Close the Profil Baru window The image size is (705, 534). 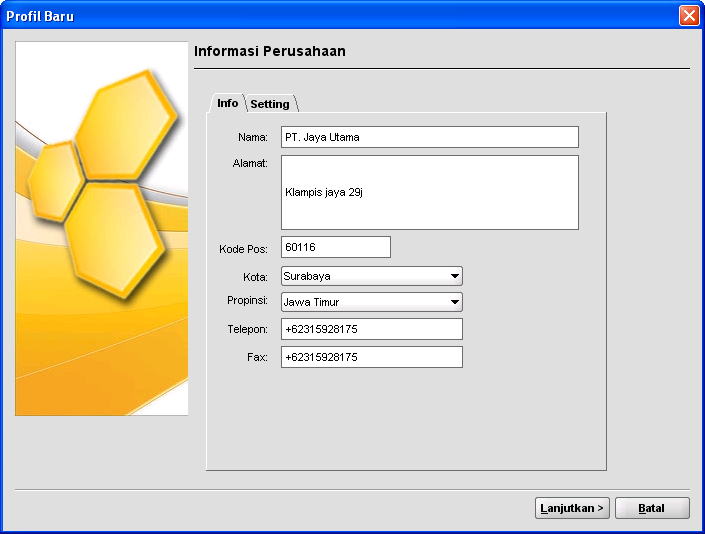coord(688,16)
